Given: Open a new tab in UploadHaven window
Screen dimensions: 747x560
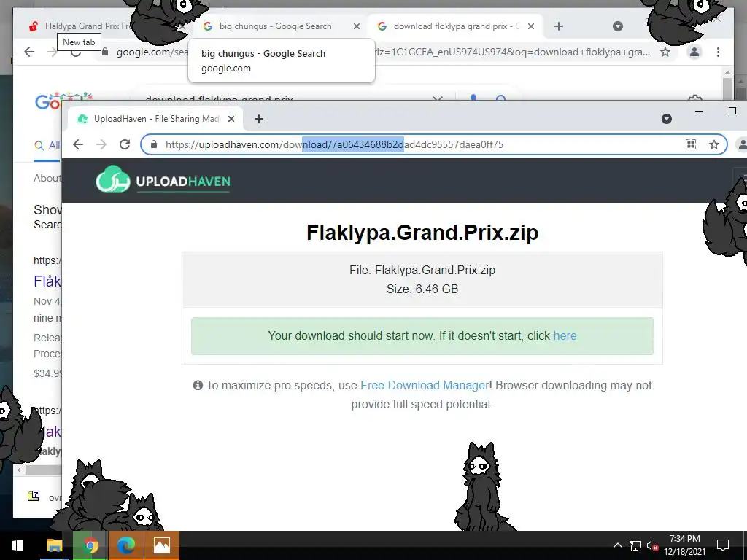Looking at the screenshot, I should (259, 119).
